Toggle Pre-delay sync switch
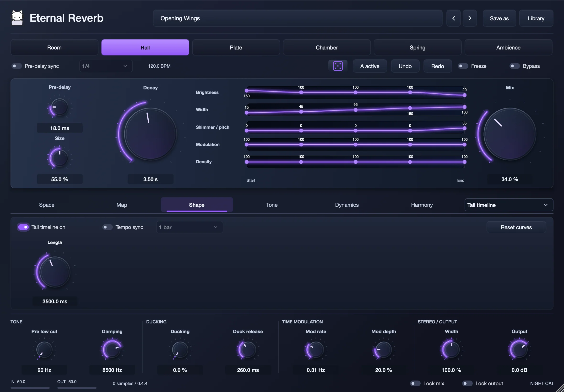Image resolution: width=564 pixels, height=392 pixels. click(x=16, y=66)
